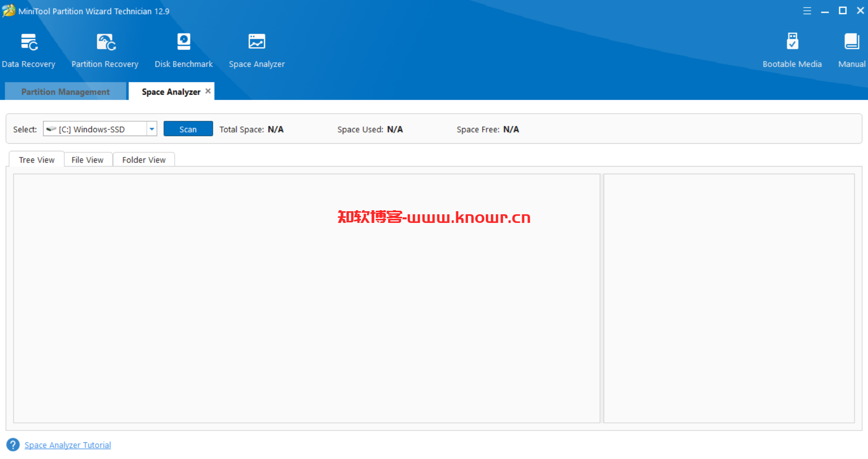
Task: Close the Space Analyzer tab
Action: pos(208,91)
